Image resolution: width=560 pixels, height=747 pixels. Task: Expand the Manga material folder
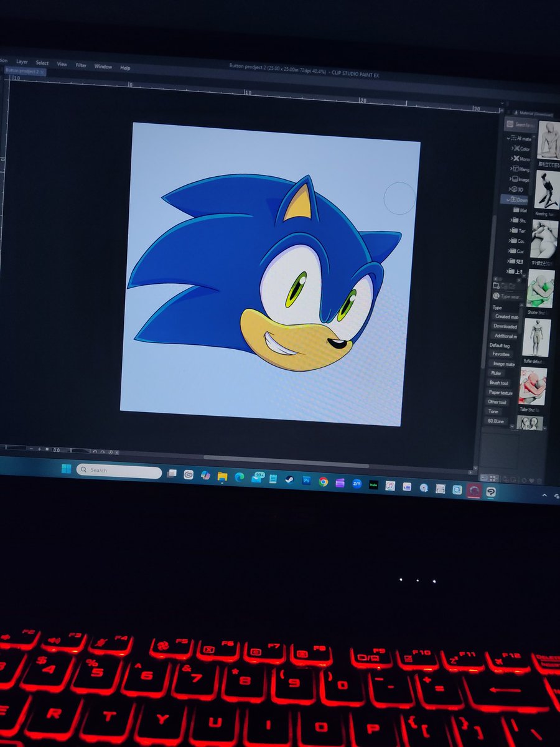511,169
